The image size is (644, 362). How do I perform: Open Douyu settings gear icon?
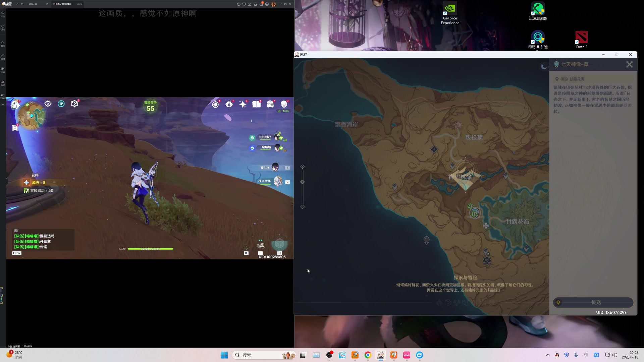click(267, 4)
